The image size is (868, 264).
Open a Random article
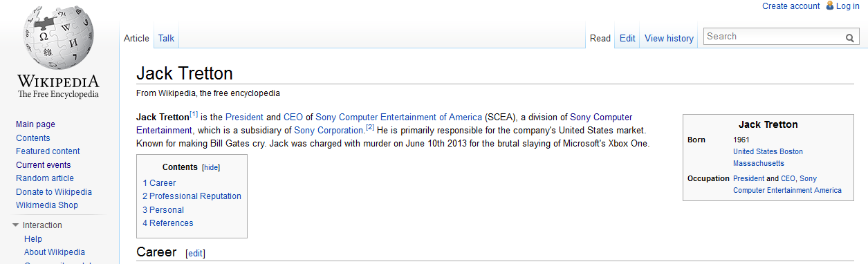click(45, 178)
